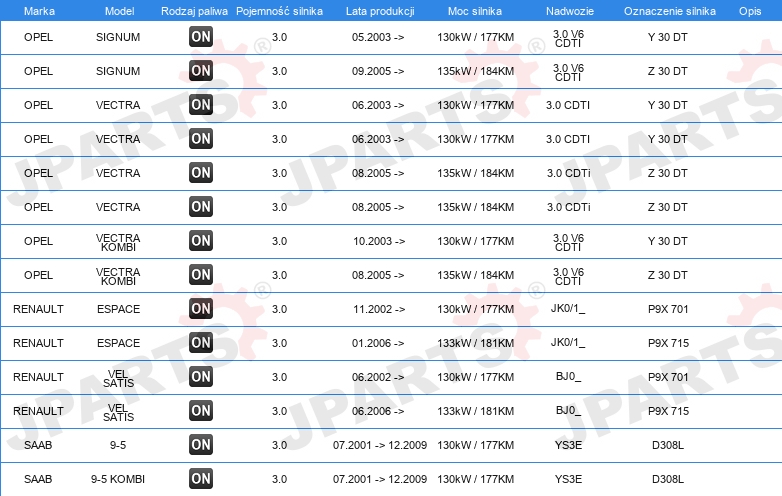Click OPEL brand cell in Signum 05.2003 row
The image size is (782, 496).
pyautogui.click(x=38, y=37)
